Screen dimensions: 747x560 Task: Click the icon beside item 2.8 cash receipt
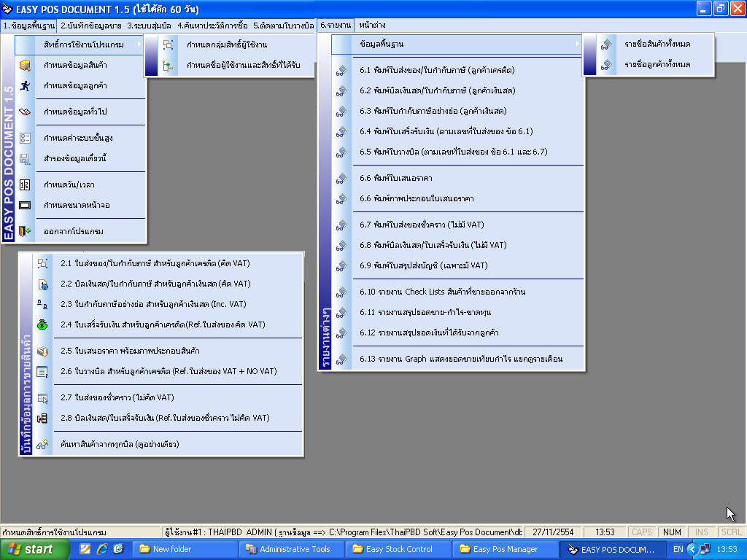coord(42,418)
